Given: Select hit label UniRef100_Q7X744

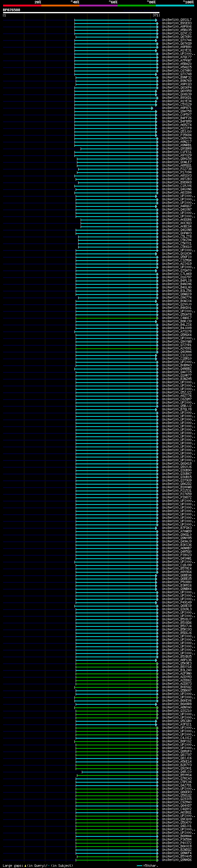Looking at the screenshot, I should [x=176, y=40].
